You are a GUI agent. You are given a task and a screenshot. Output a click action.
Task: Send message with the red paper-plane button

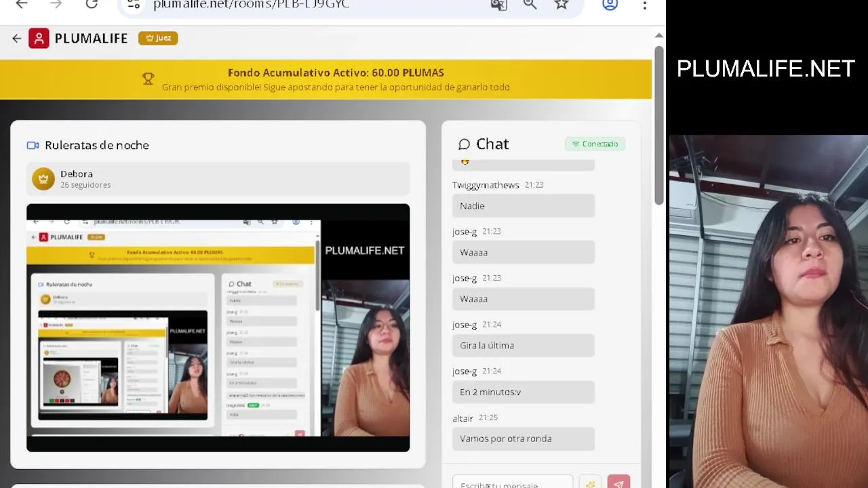click(x=618, y=483)
